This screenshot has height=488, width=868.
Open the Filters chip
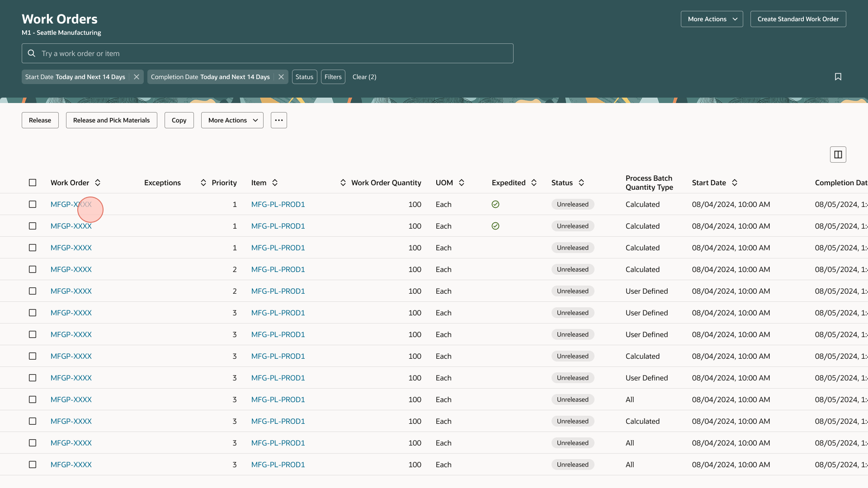pos(333,77)
